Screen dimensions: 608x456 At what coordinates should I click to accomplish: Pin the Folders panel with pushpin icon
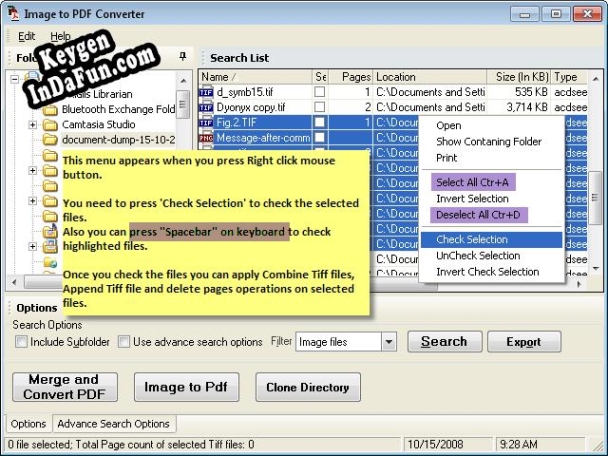tap(183, 57)
